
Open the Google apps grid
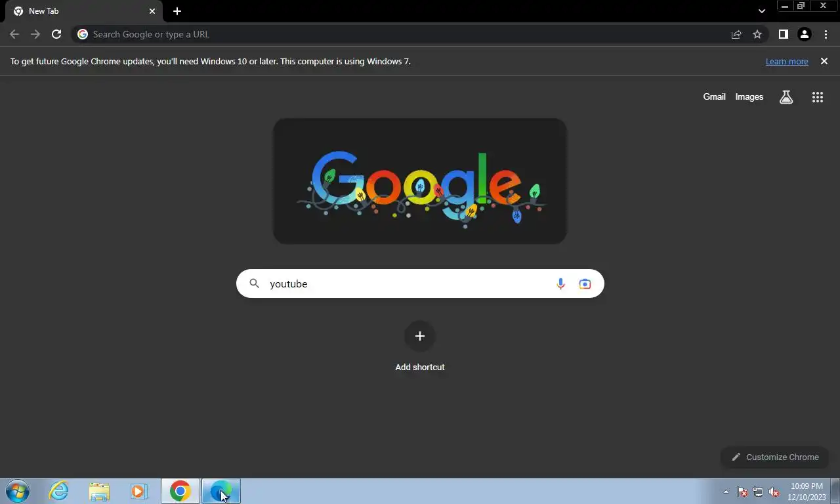click(x=817, y=97)
